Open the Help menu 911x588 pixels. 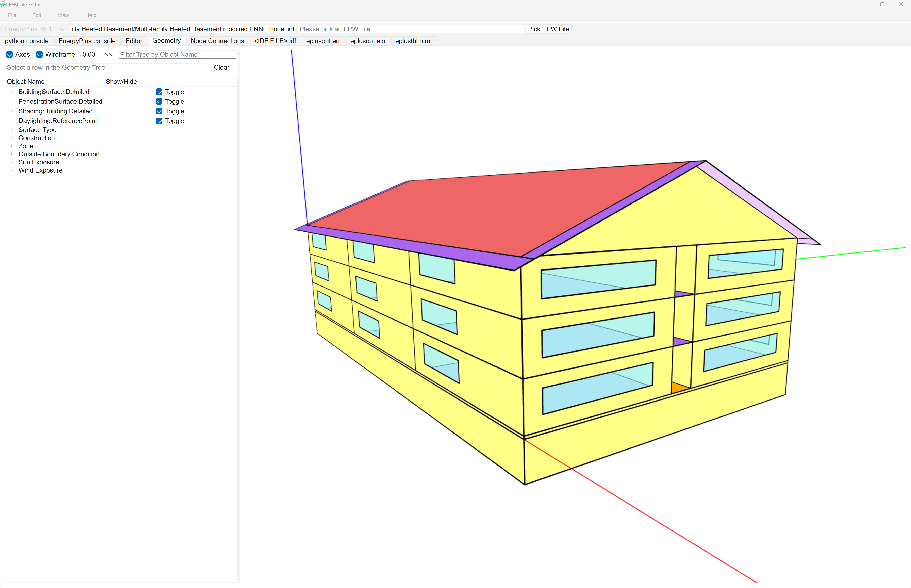coord(91,15)
